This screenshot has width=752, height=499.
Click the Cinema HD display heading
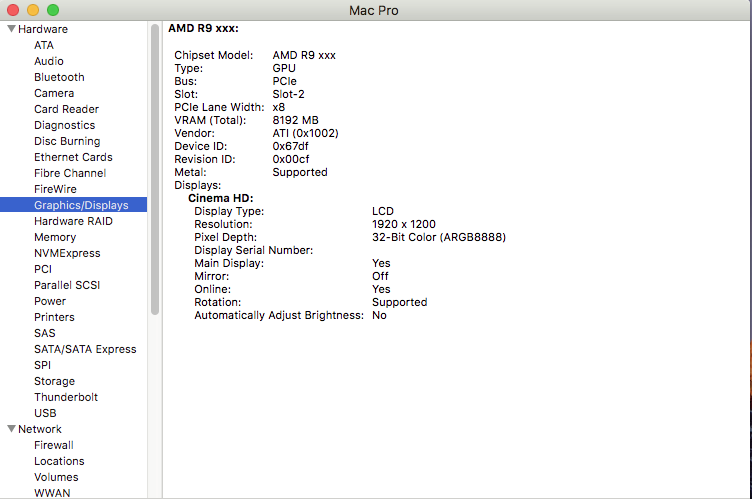click(x=221, y=198)
